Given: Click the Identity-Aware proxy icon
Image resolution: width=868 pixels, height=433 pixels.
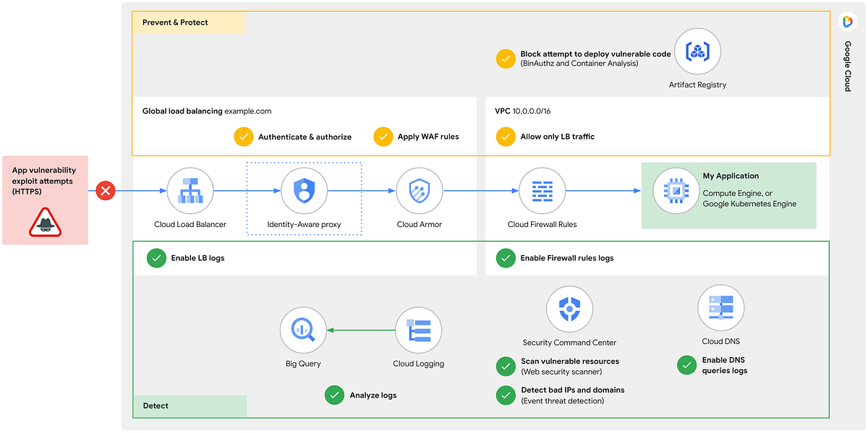Looking at the screenshot, I should point(304,191).
